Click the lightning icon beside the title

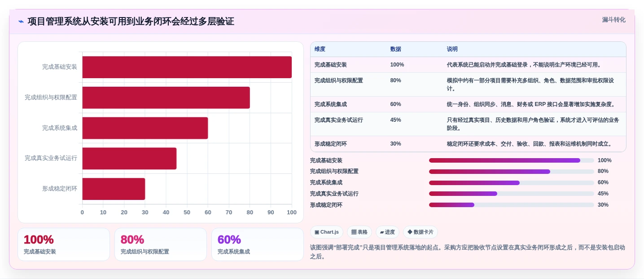21,22
